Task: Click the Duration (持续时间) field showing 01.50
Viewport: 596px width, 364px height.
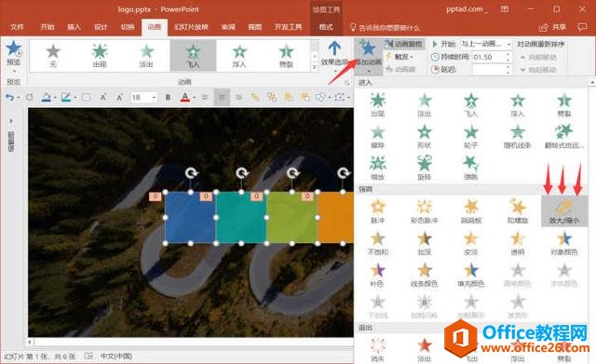Action: tap(489, 57)
